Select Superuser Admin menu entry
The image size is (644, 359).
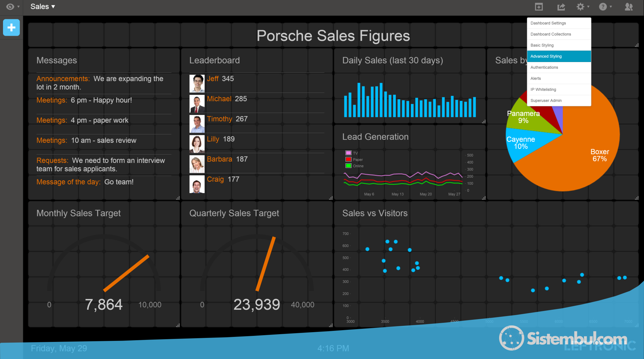click(x=559, y=101)
